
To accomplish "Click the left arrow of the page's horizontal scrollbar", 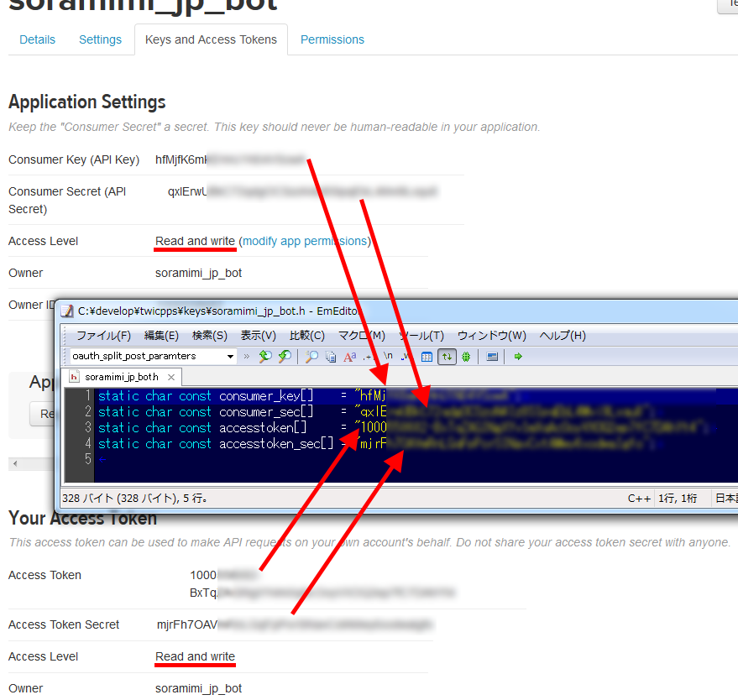I will (15, 464).
